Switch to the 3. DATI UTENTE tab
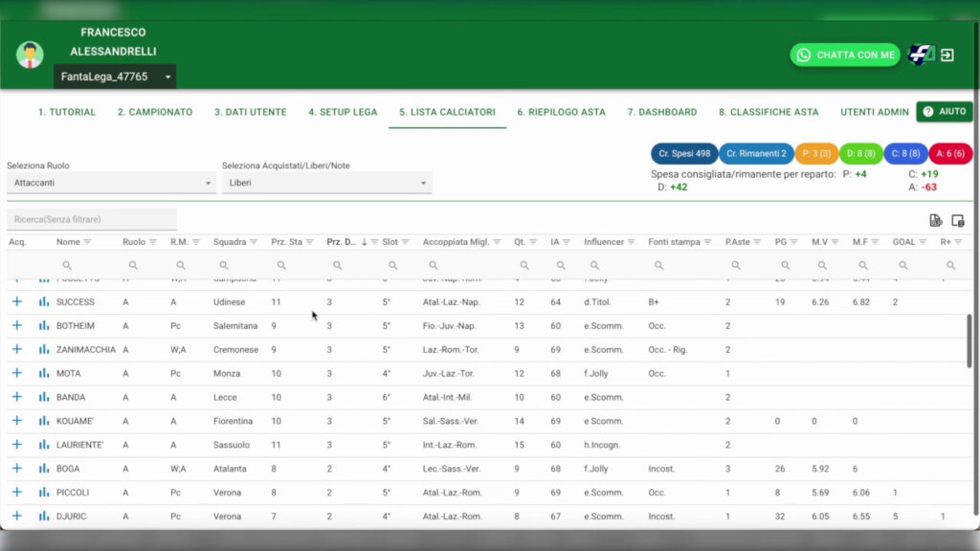Screen dimensions: 980x551 pyautogui.click(x=250, y=112)
